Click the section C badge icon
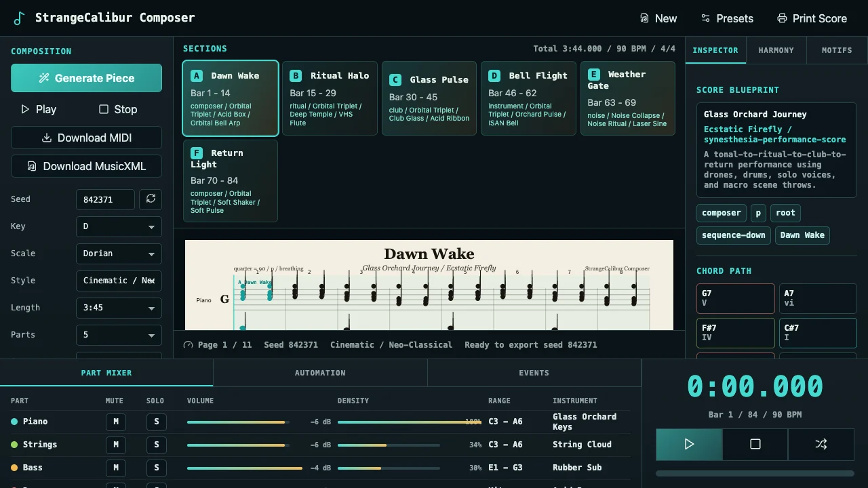 [395, 80]
